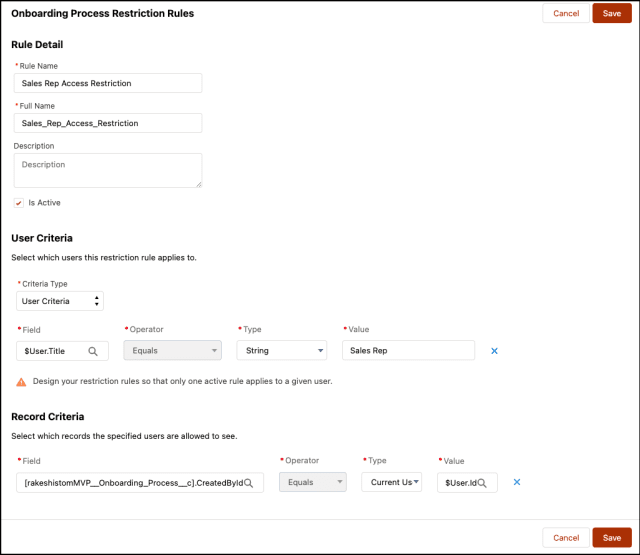This screenshot has height=555, width=640.
Task: Click search icon in CreatedById field
Action: [248, 483]
